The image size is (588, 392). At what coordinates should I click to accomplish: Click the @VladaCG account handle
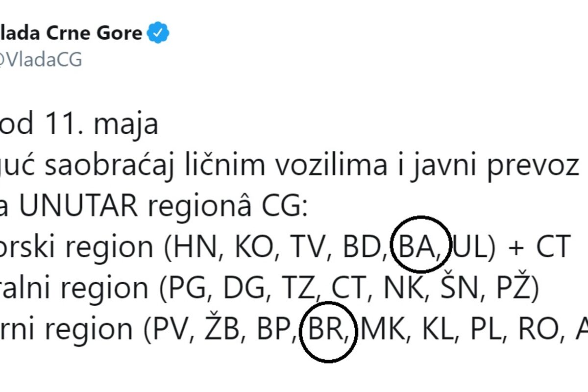click(41, 60)
